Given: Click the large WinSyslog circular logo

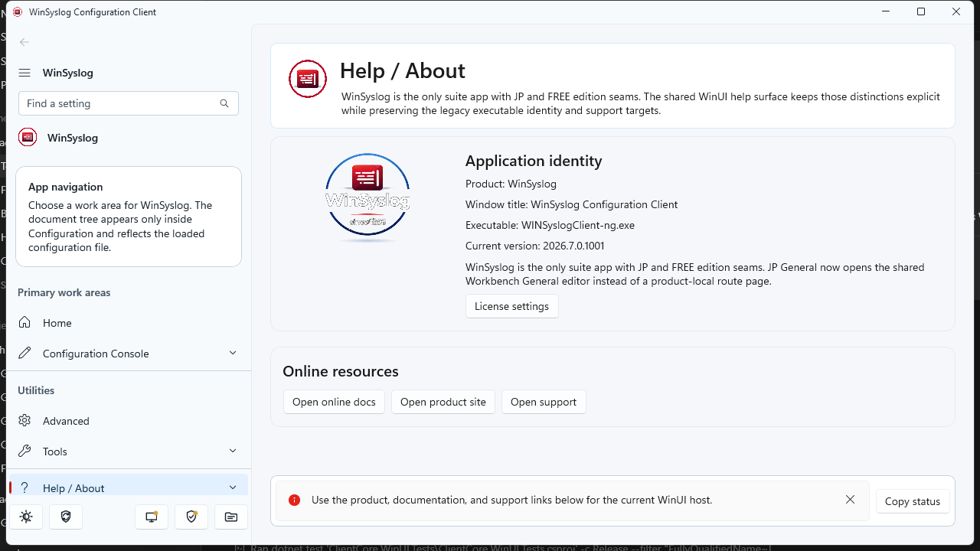Looking at the screenshot, I should [x=367, y=197].
